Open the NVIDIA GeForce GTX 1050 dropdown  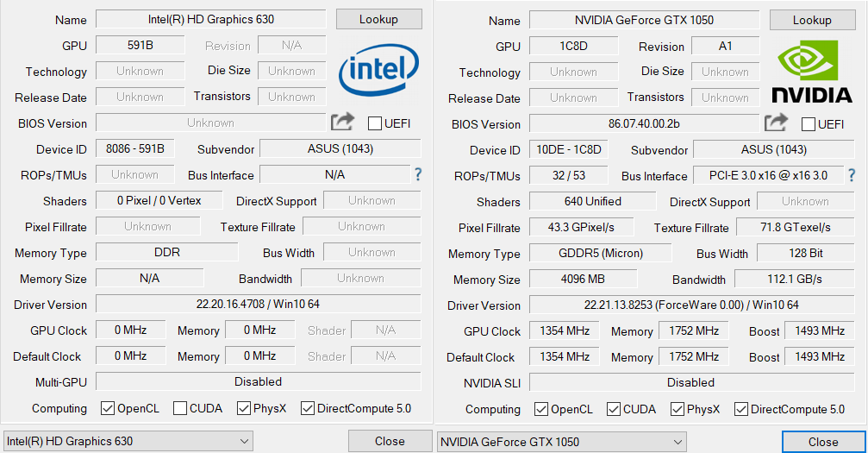coord(562,443)
